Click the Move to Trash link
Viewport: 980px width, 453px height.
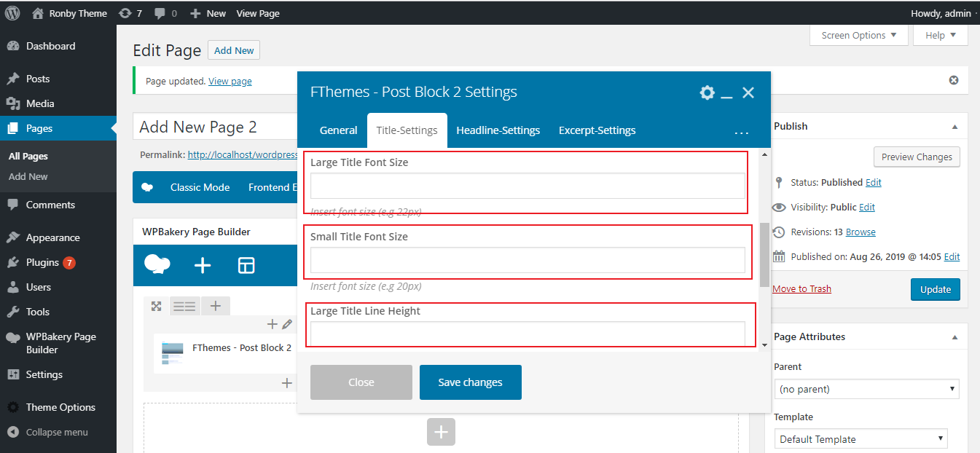coord(801,289)
